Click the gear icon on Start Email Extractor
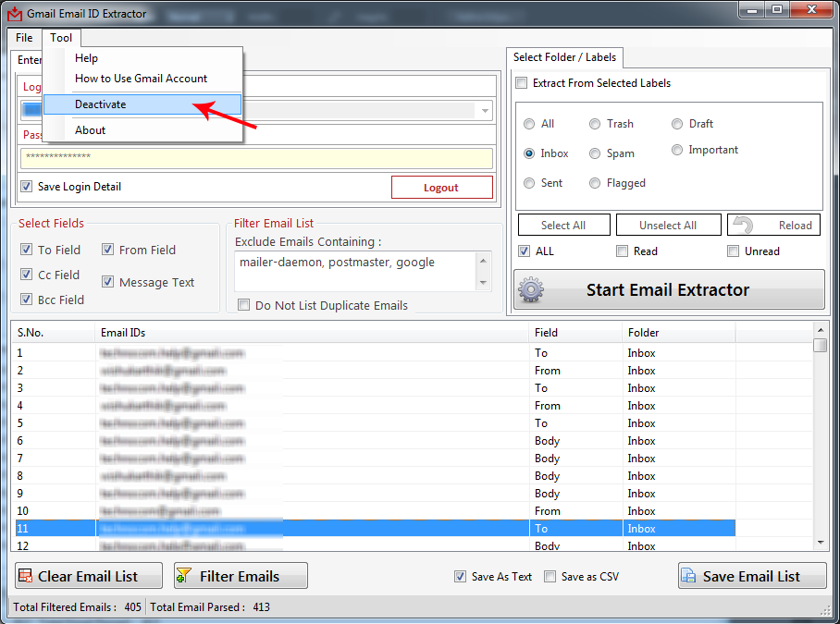 tap(530, 289)
